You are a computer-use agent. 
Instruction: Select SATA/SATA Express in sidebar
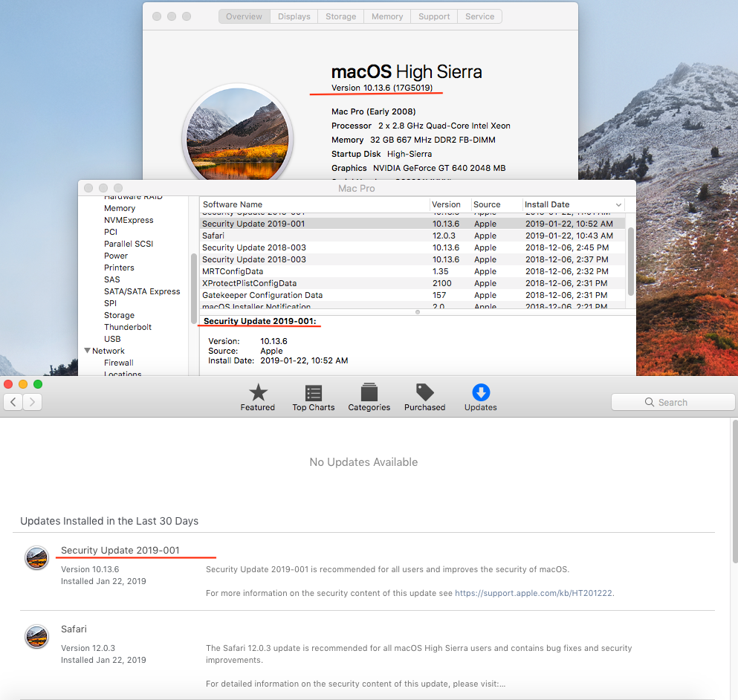142,291
